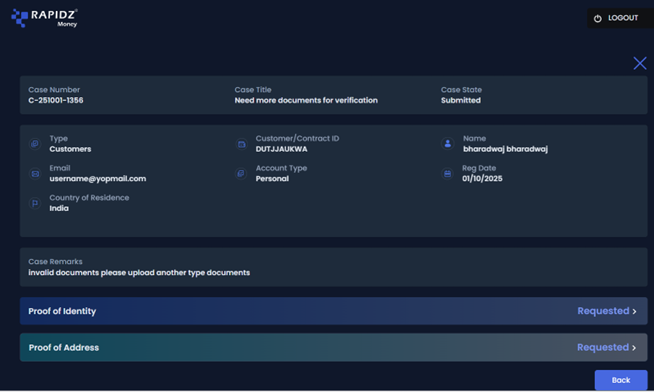The image size is (654, 392).
Task: Open Requested status of Proof of Identity
Action: point(603,311)
